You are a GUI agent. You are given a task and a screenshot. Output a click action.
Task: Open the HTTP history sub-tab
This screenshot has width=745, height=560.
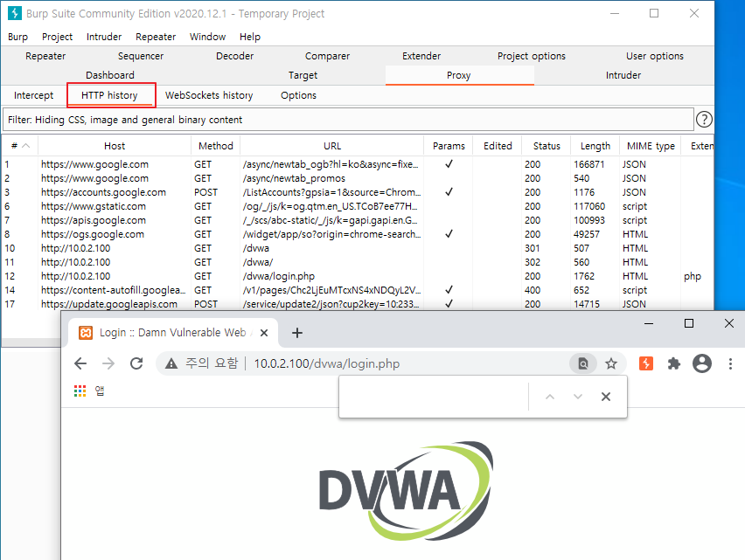(x=109, y=95)
